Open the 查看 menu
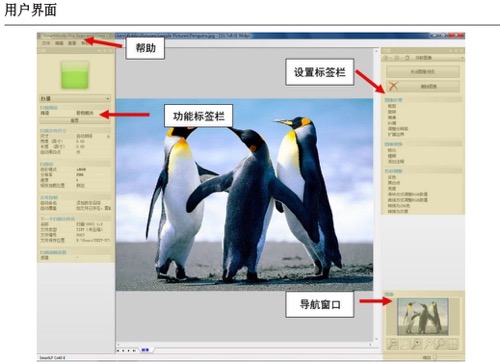This screenshot has width=500, height=363. pyautogui.click(x=72, y=43)
